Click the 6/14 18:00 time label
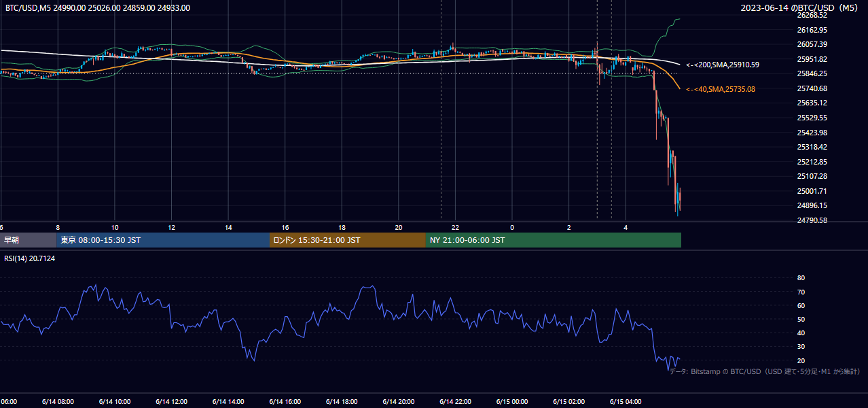This screenshot has height=408, width=868. pos(342,402)
